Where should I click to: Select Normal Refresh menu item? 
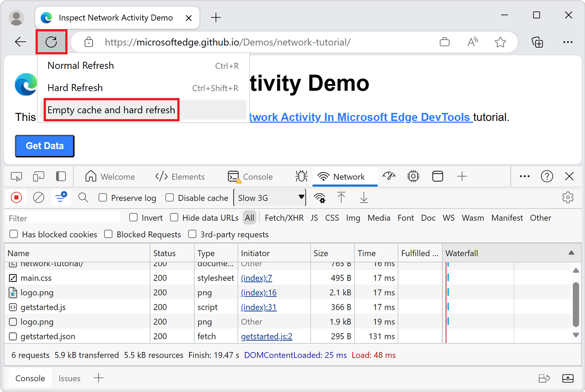tap(144, 66)
